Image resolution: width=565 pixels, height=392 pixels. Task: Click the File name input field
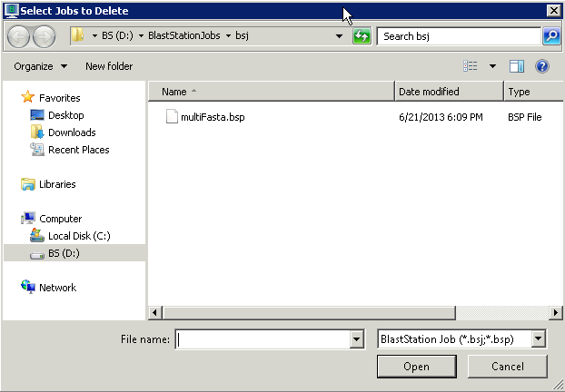coord(263,339)
